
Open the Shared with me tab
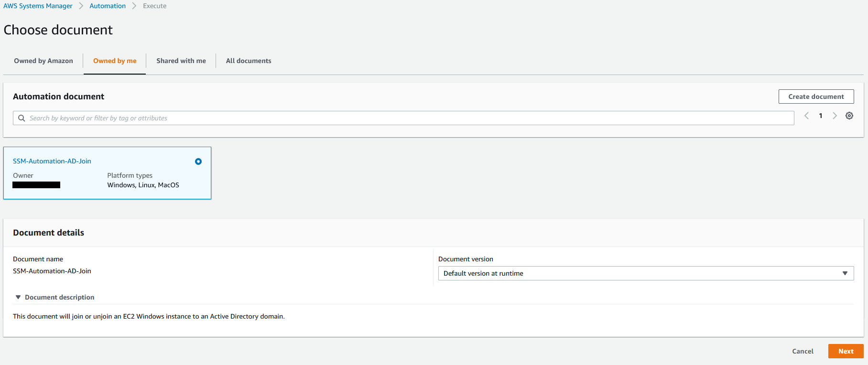tap(181, 61)
